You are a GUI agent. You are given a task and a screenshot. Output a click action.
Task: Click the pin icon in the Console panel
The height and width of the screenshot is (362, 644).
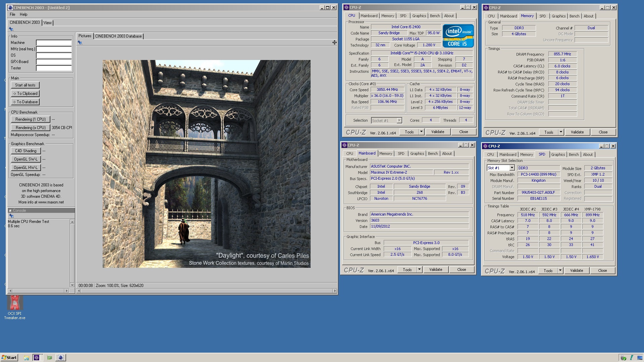pos(11,216)
